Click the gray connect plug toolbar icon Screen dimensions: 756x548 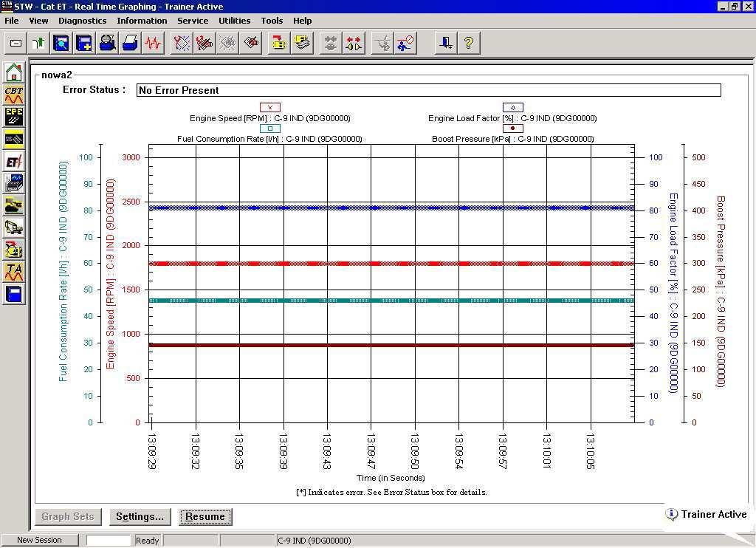330,44
